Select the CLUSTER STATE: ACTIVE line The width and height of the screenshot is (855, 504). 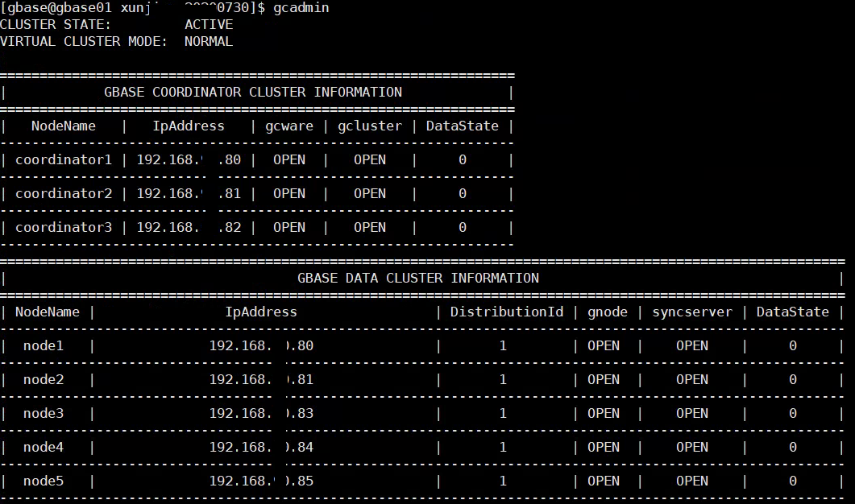pos(105,24)
